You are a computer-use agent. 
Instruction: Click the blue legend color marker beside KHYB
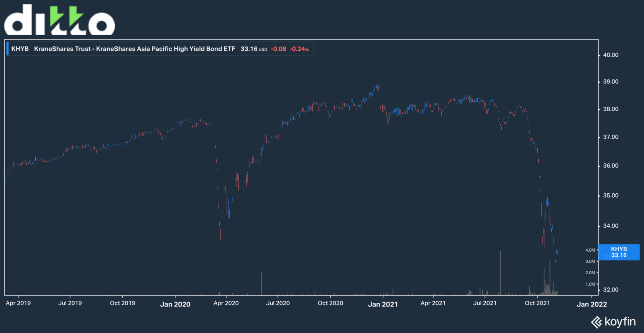pos(8,49)
